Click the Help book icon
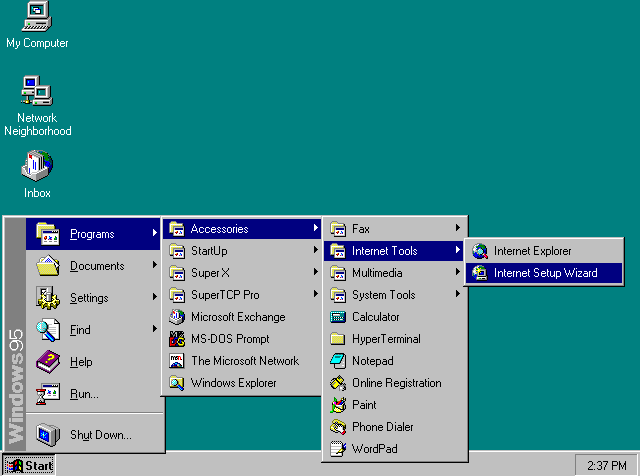This screenshot has height=476, width=640. pyautogui.click(x=48, y=362)
